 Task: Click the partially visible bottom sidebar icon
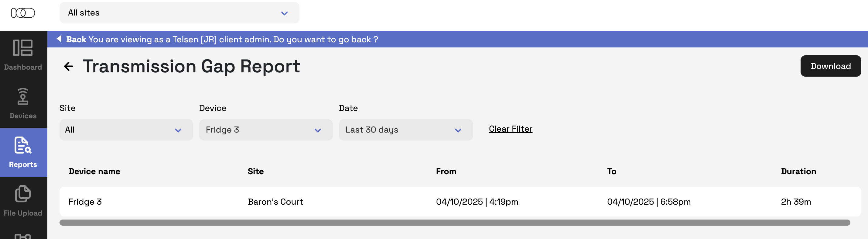tap(23, 236)
